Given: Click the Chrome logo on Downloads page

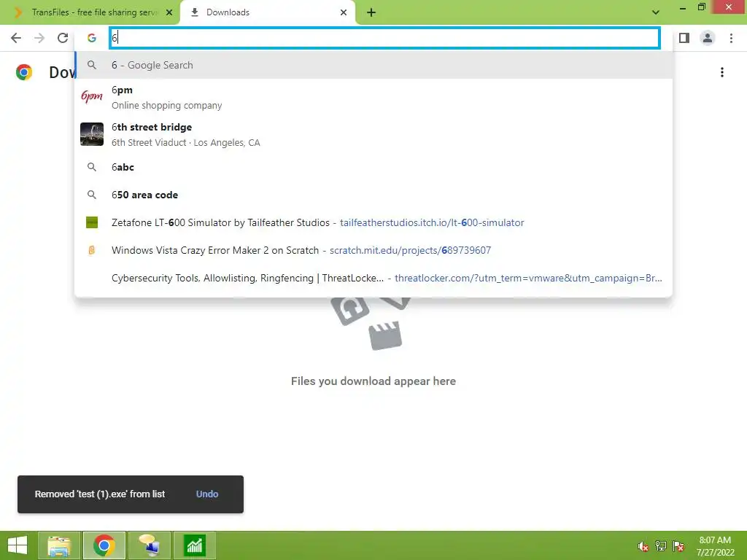Looking at the screenshot, I should point(24,72).
